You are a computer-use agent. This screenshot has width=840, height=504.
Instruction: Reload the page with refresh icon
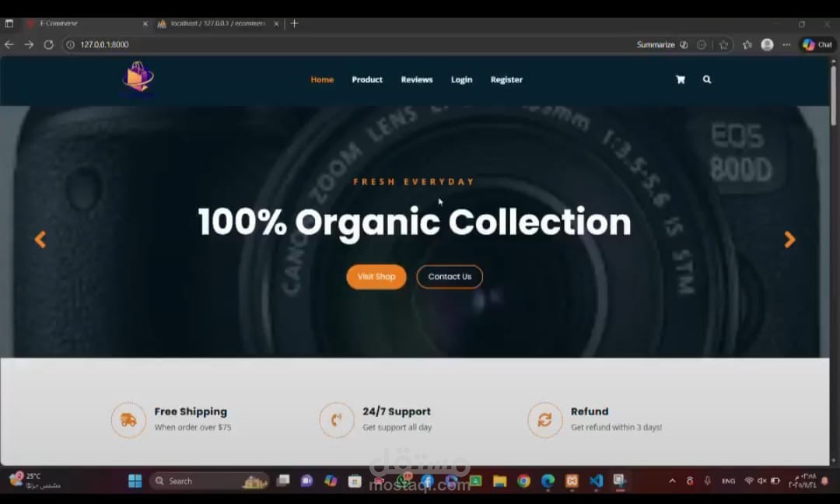pos(49,44)
